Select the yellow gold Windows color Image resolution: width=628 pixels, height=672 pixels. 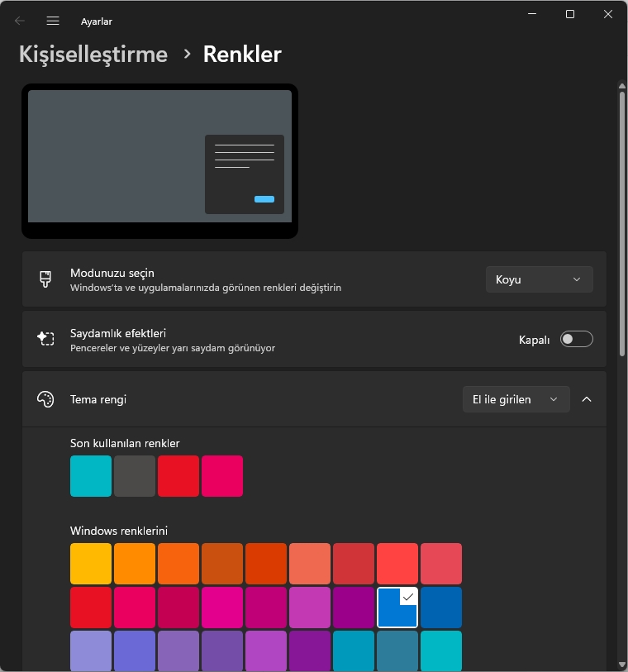click(91, 564)
